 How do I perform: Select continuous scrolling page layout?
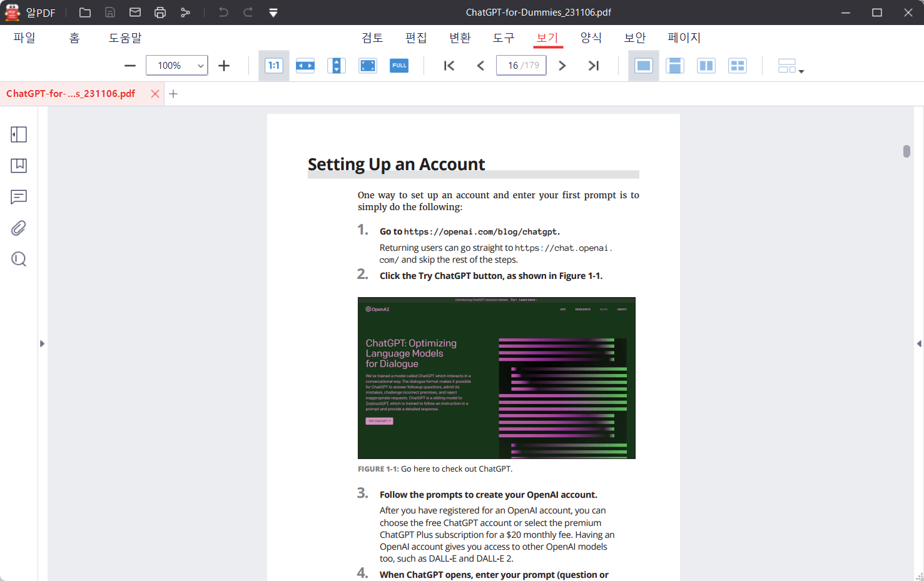[675, 66]
